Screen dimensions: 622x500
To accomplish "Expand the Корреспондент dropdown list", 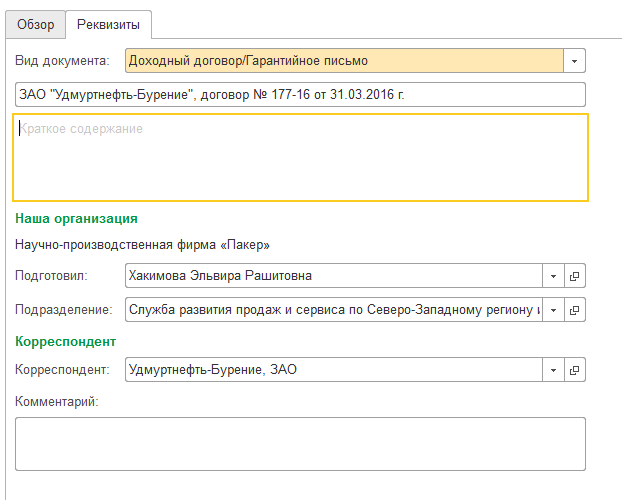I will click(553, 370).
